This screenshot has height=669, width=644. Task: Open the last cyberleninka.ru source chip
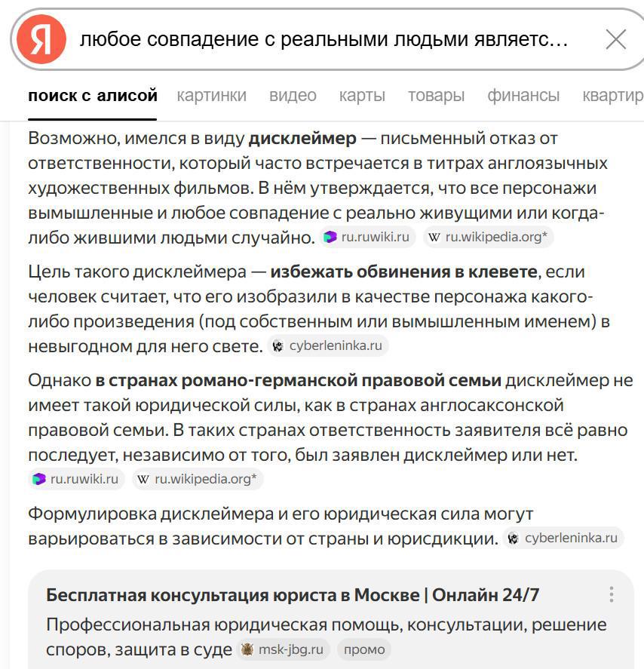tap(563, 538)
